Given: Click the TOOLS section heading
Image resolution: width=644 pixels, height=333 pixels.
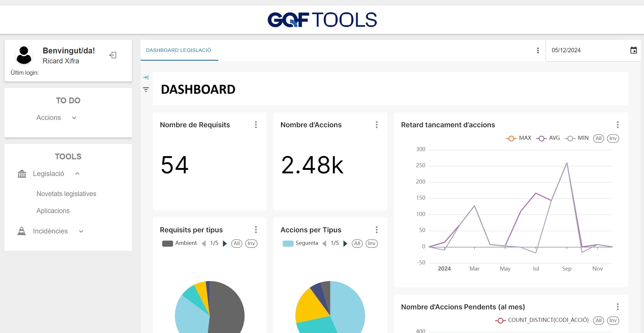Looking at the screenshot, I should [68, 156].
